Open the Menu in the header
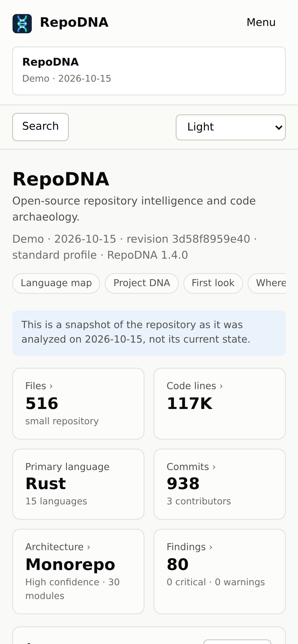 261,22
